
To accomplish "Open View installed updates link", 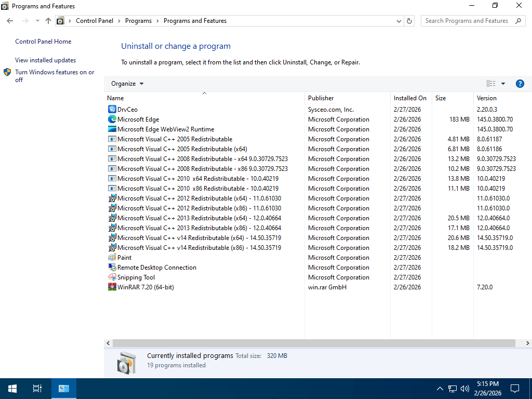I will point(46,60).
